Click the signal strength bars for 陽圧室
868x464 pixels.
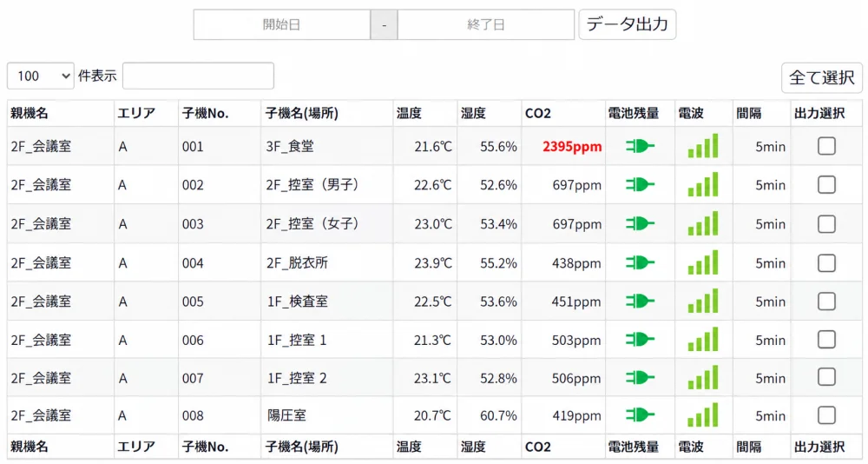click(x=703, y=414)
